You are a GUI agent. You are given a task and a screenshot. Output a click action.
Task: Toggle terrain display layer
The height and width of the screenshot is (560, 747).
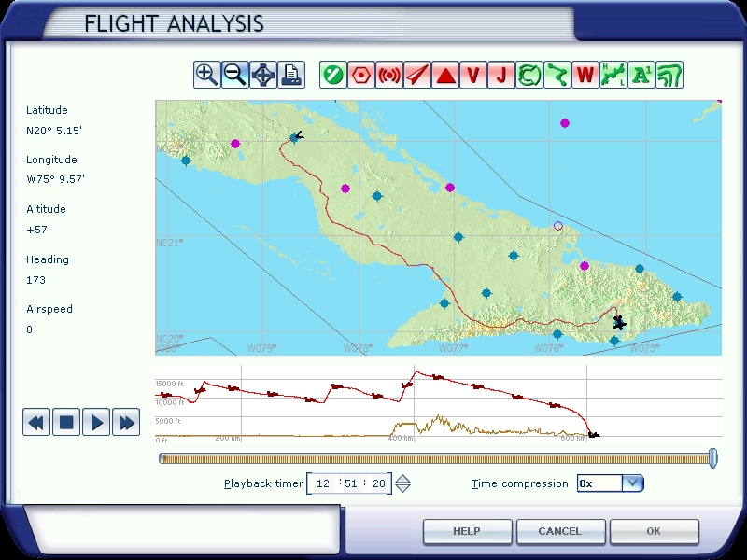point(669,75)
